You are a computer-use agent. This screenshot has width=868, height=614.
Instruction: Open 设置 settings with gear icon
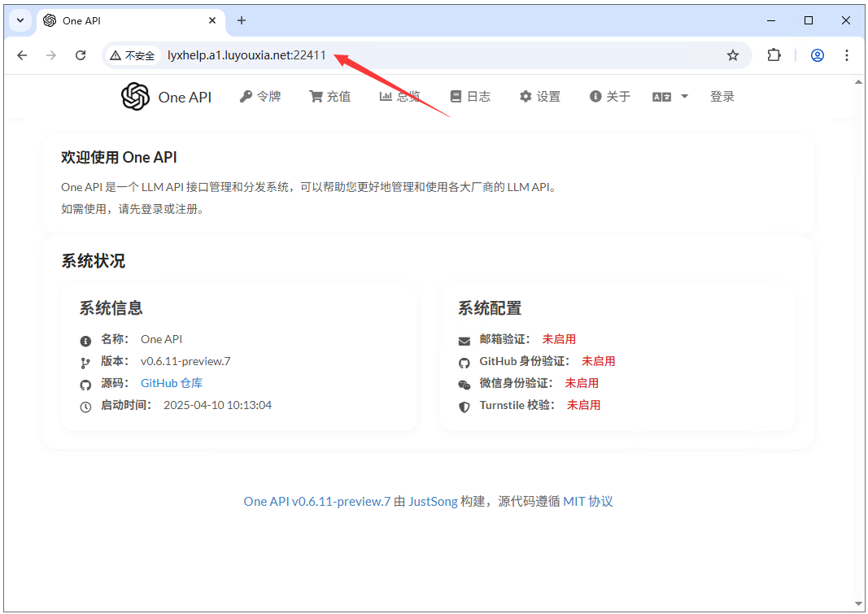tap(539, 96)
